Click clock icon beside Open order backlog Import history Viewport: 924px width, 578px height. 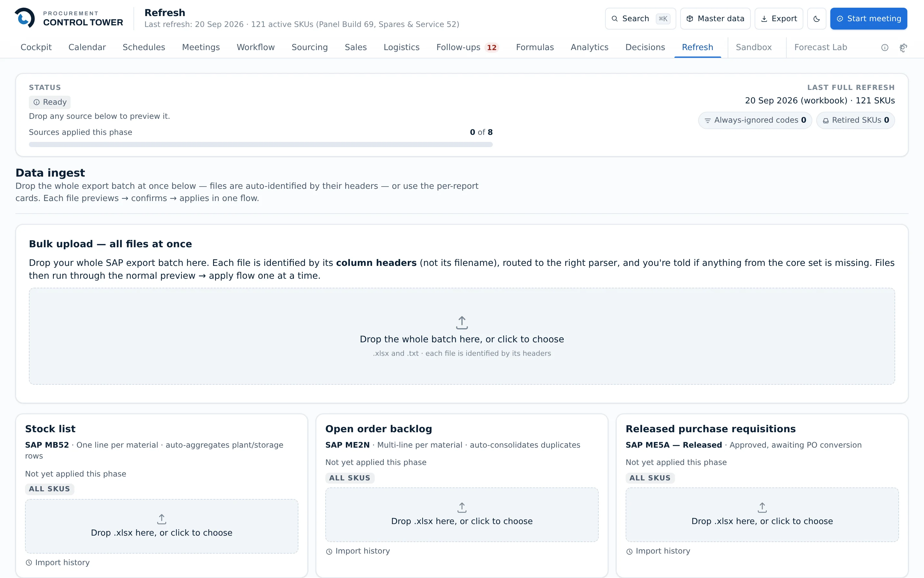pyautogui.click(x=329, y=551)
